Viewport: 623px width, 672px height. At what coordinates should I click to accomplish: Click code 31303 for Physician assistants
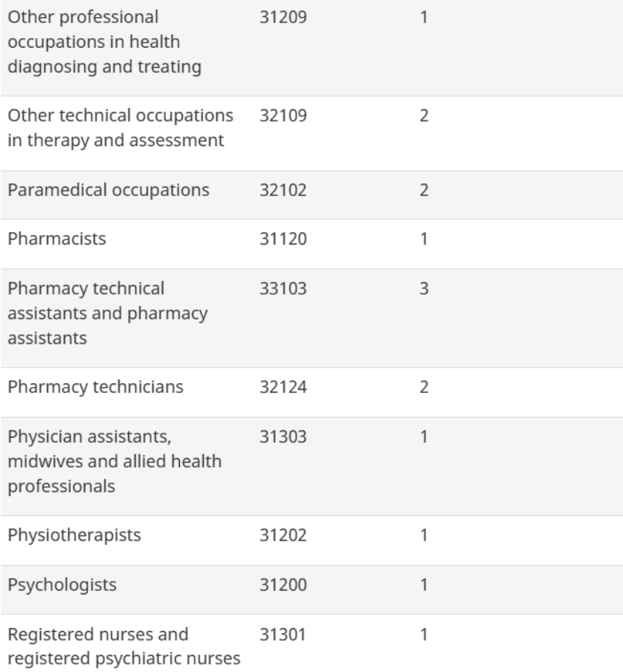tap(283, 437)
